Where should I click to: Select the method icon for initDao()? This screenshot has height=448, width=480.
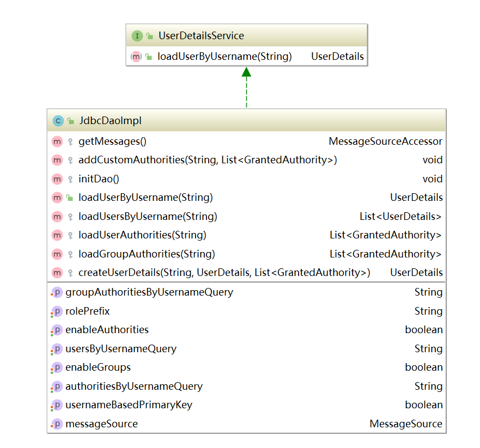point(57,179)
